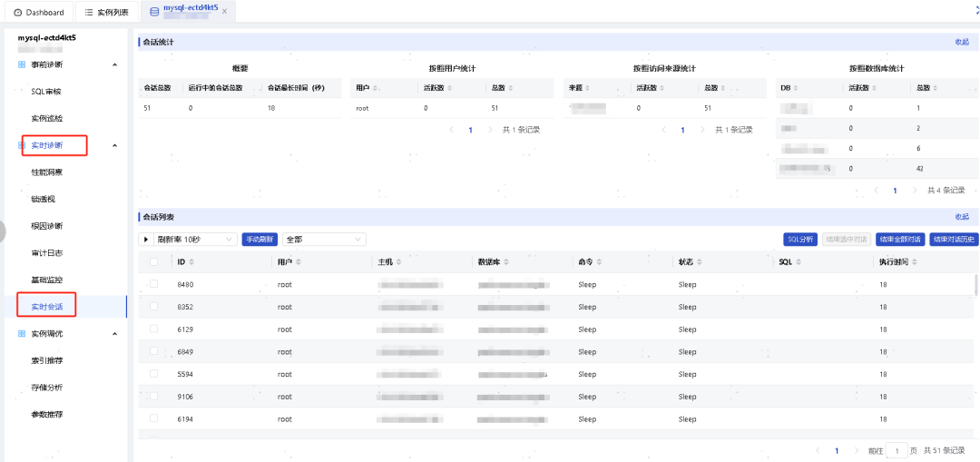Collapse the 事前诊断 menu group
Image resolution: width=980 pixels, height=462 pixels.
[114, 64]
